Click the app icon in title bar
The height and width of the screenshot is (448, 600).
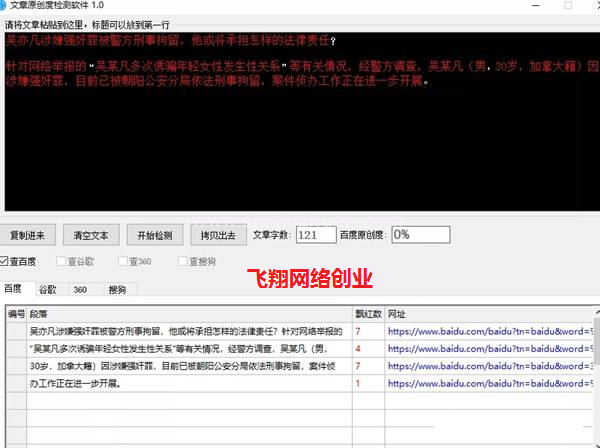coord(8,6)
